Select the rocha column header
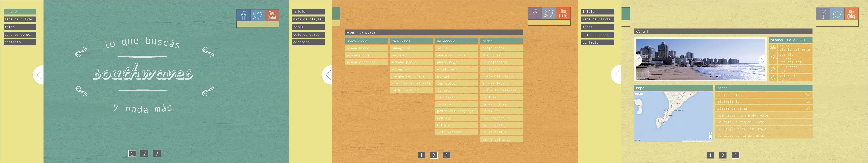Viewport: 868px width, 163px height. [502, 41]
